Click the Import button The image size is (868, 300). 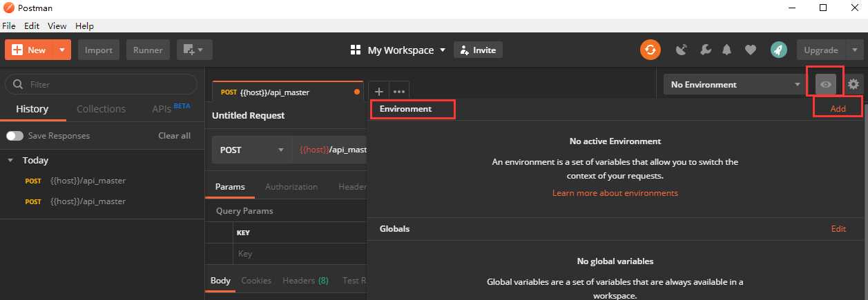(x=99, y=50)
